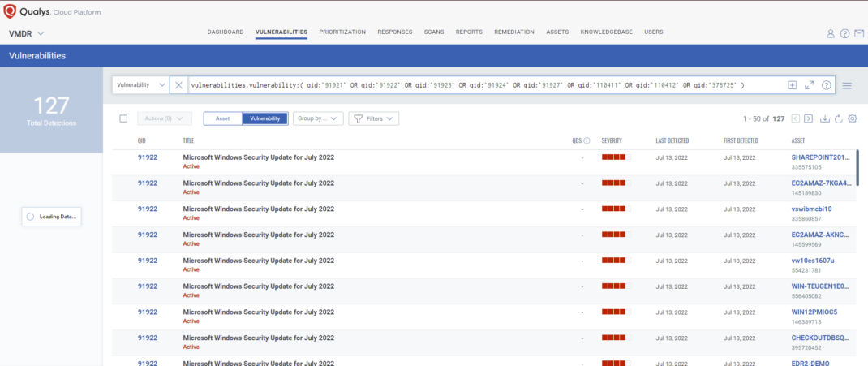Switch to Asset view toggle
Image resolution: width=868 pixels, height=366 pixels.
click(222, 118)
